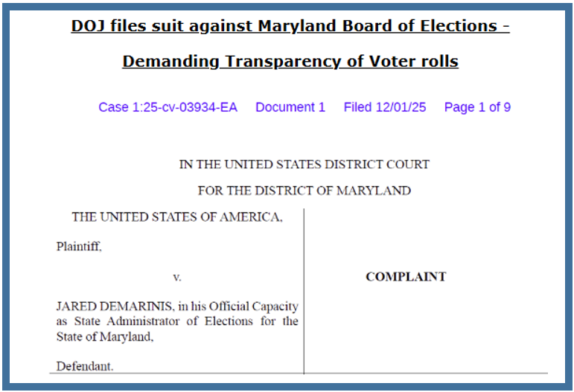
Task: Click "IN THE UNITED STATES DISTRICT COURT" line
Action: point(304,164)
